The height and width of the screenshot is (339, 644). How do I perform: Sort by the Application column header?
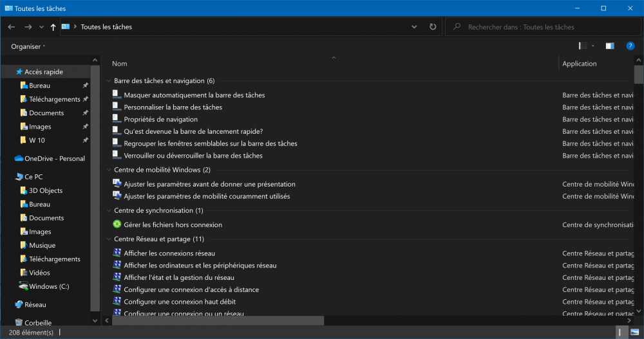click(x=579, y=64)
